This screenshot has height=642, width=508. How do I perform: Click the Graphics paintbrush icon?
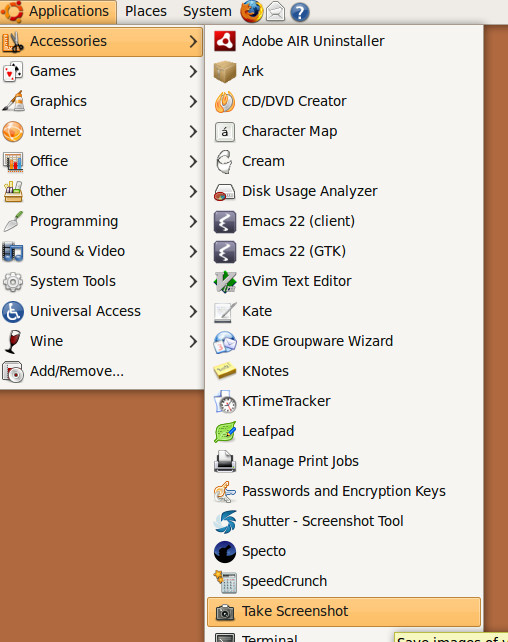(13, 102)
